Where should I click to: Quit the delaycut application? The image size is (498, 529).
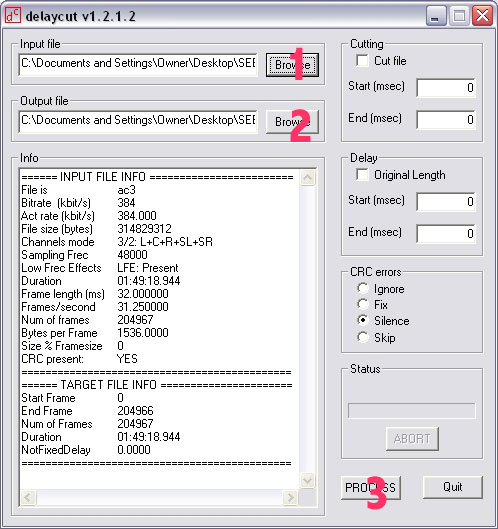[x=452, y=487]
